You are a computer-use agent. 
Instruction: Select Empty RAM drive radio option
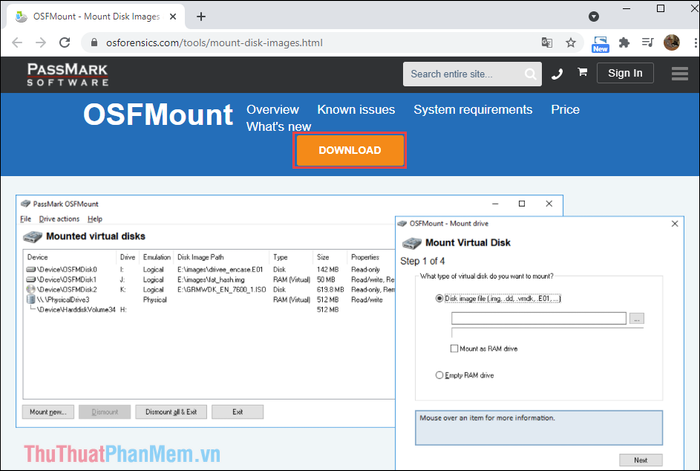439,375
